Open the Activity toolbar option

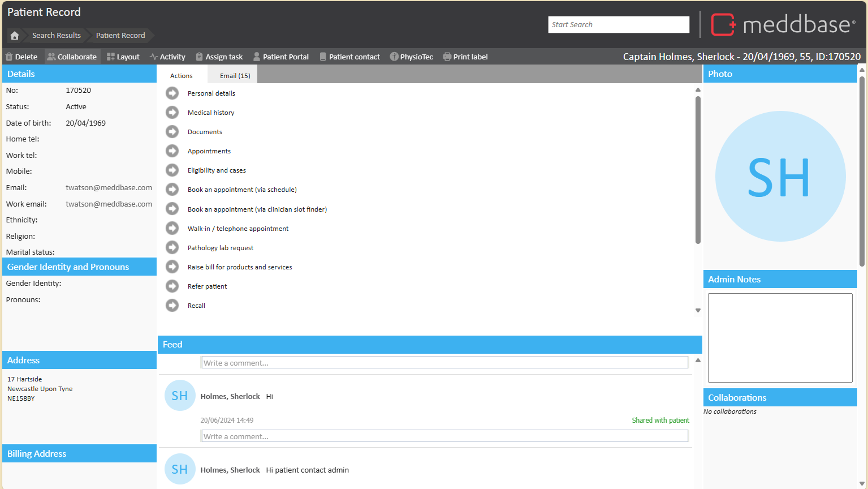tap(167, 57)
